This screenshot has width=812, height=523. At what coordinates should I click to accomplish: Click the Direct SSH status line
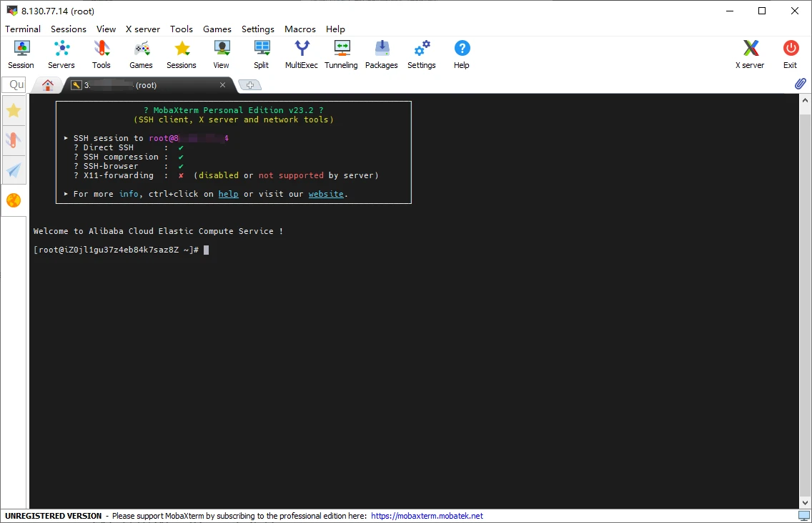(129, 147)
